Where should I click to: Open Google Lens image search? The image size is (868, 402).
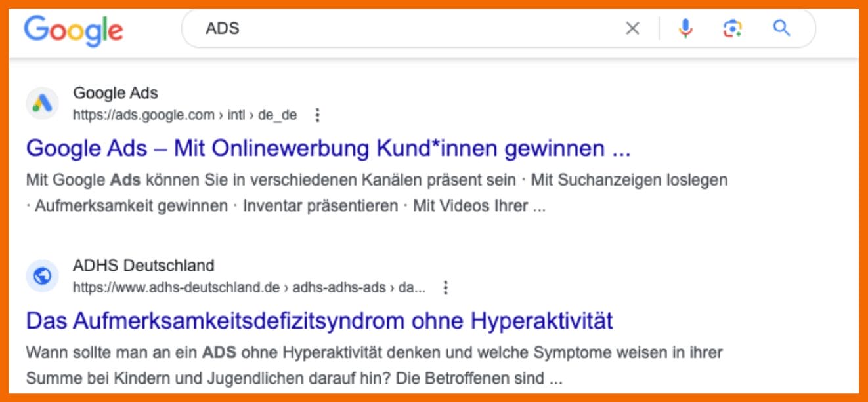click(x=733, y=28)
